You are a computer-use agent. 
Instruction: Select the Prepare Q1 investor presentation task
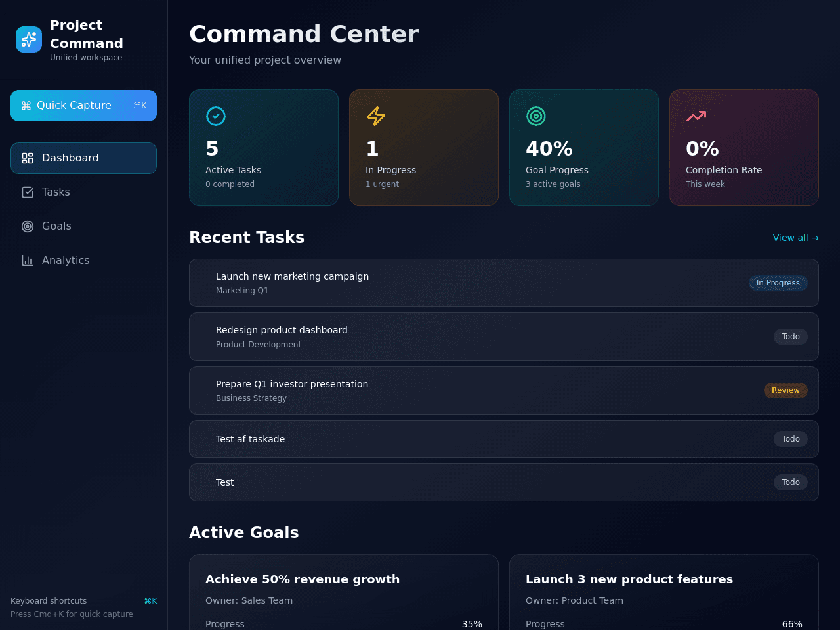[503, 390]
